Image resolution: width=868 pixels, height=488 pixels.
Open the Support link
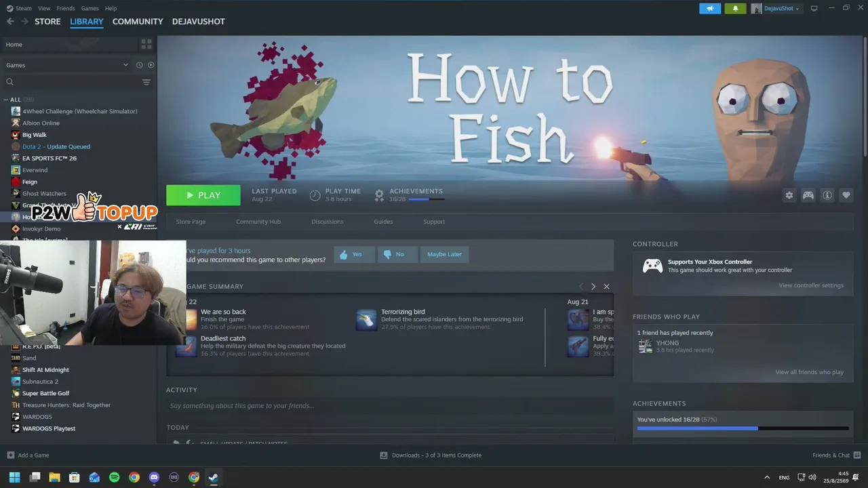pyautogui.click(x=434, y=222)
